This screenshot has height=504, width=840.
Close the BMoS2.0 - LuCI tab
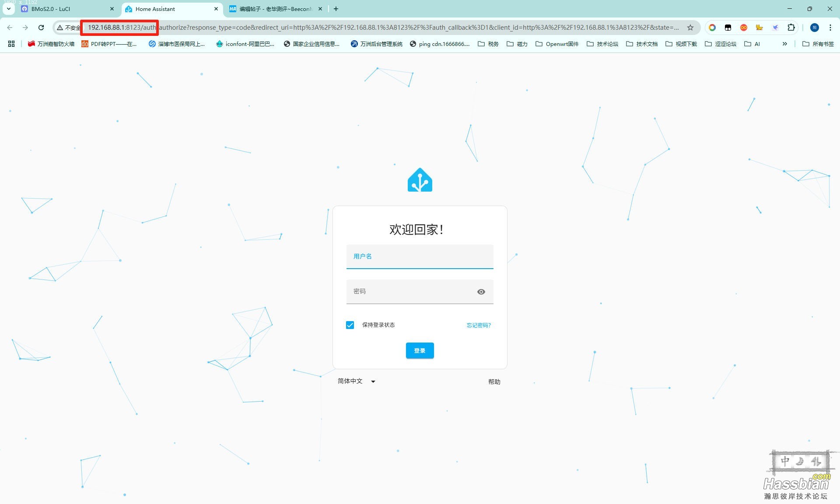click(x=112, y=9)
